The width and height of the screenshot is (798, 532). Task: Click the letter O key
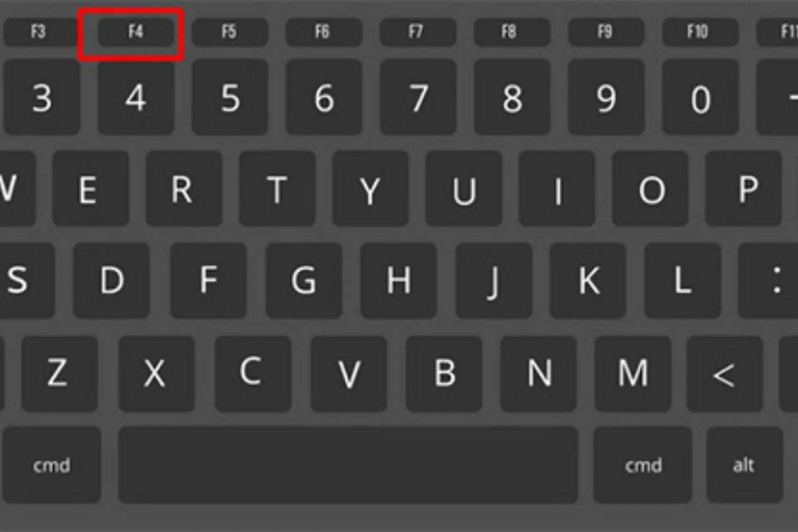coord(650,189)
